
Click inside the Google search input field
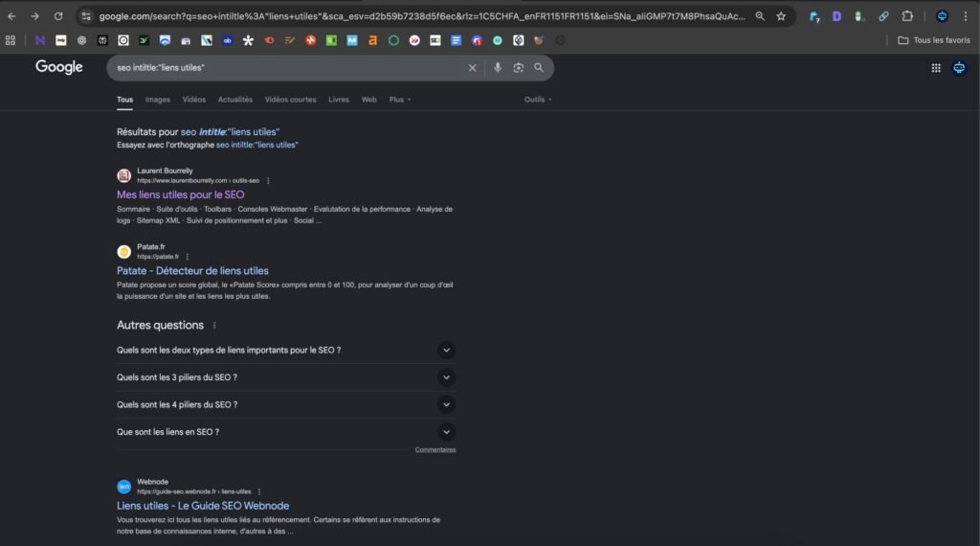point(287,68)
